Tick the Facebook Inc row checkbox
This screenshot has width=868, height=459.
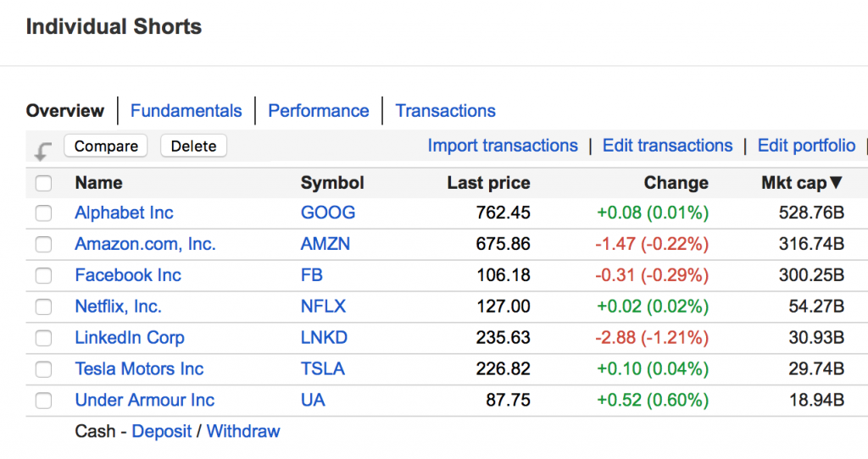[x=43, y=276]
